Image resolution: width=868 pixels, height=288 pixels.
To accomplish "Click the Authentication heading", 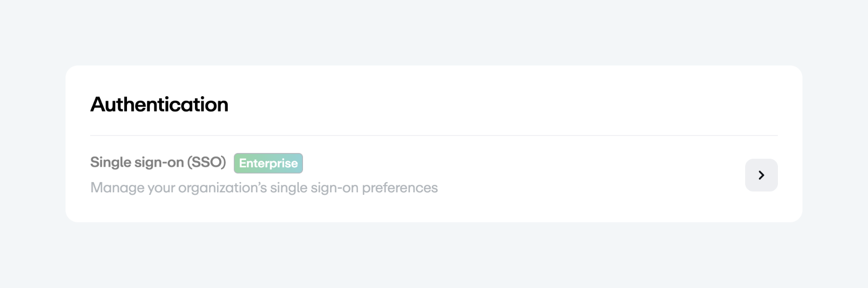I will click(159, 104).
